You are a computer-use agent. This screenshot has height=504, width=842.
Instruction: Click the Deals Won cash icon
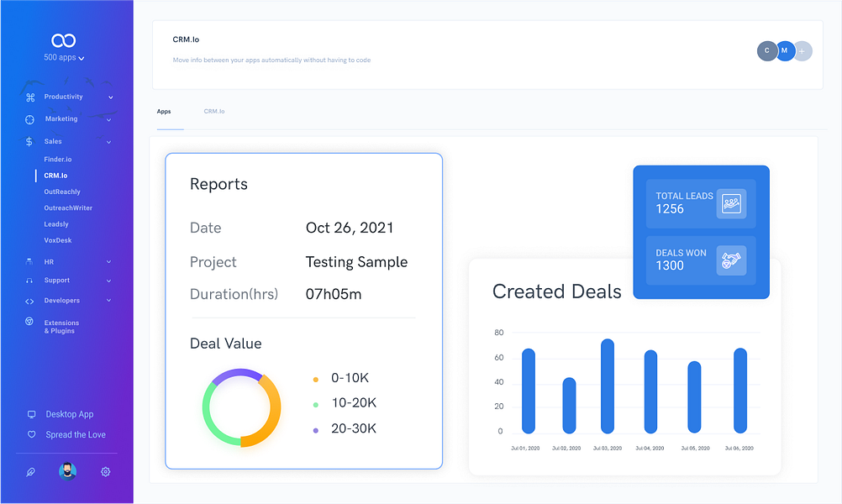point(730,260)
